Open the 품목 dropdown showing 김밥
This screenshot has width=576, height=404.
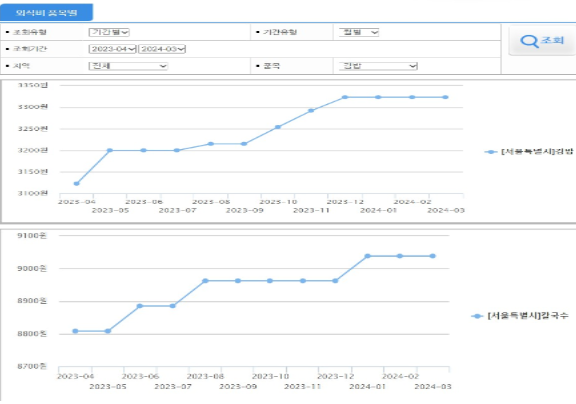point(378,66)
